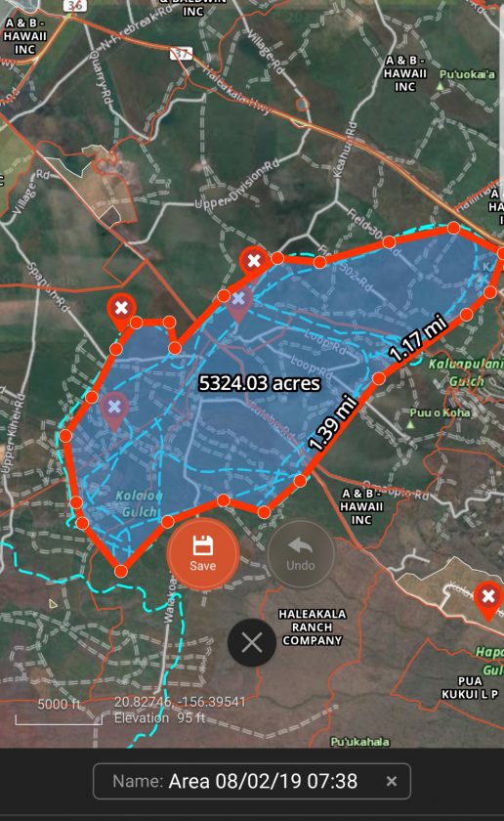Tap the 1.17 mi segment label
The image size is (504, 821).
click(x=418, y=338)
